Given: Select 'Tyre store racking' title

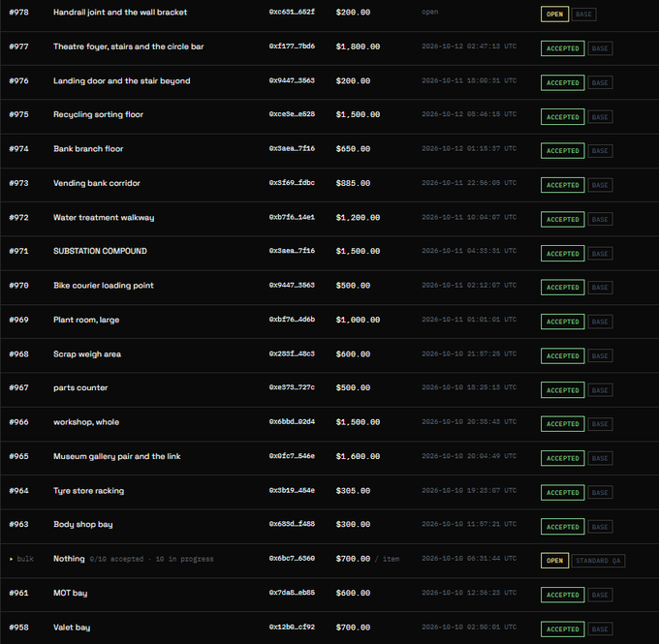Looking at the screenshot, I should [x=89, y=491].
